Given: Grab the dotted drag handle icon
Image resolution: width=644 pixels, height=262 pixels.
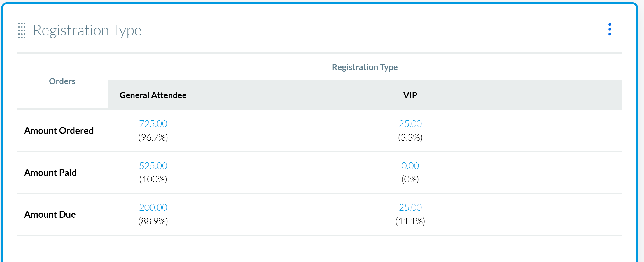Looking at the screenshot, I should point(22,31).
